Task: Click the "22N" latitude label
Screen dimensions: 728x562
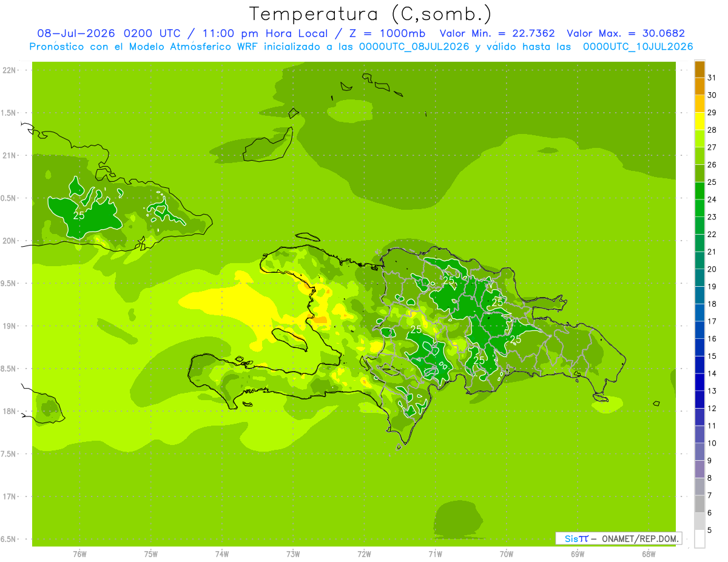Action: coord(10,70)
